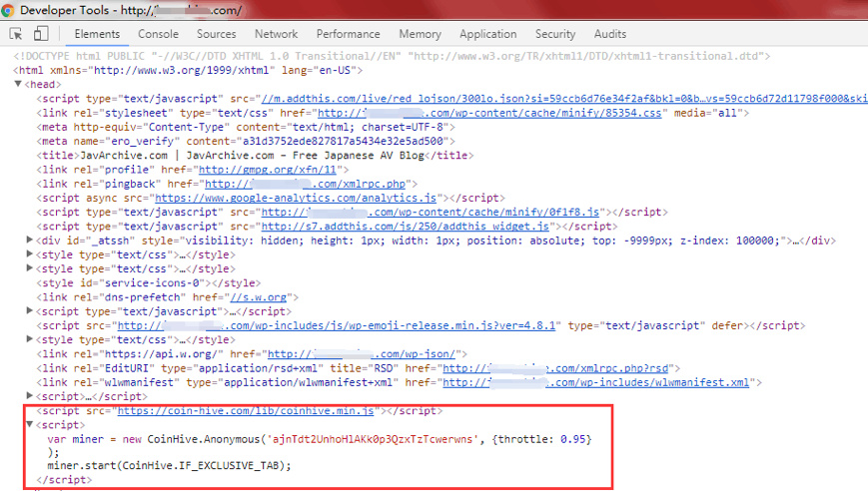Open the minify 85354.css stylesheet link
The height and width of the screenshot is (491, 868).
click(489, 113)
